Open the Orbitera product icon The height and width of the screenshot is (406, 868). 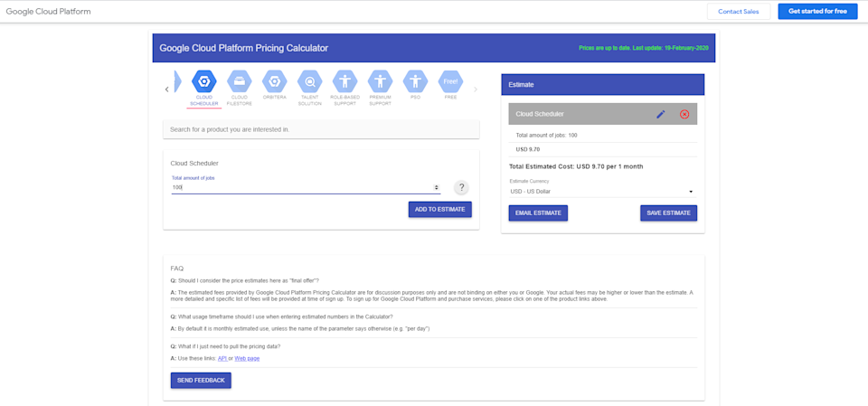(274, 82)
